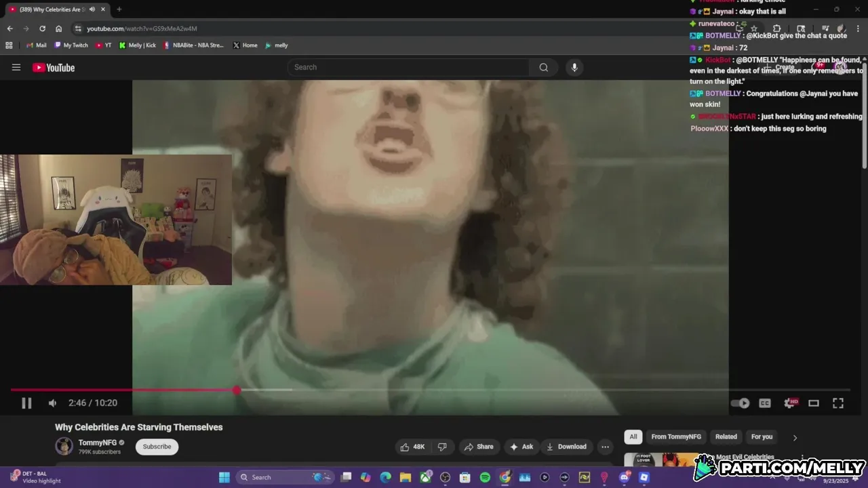Open the My Twitch bookmark

click(x=71, y=45)
